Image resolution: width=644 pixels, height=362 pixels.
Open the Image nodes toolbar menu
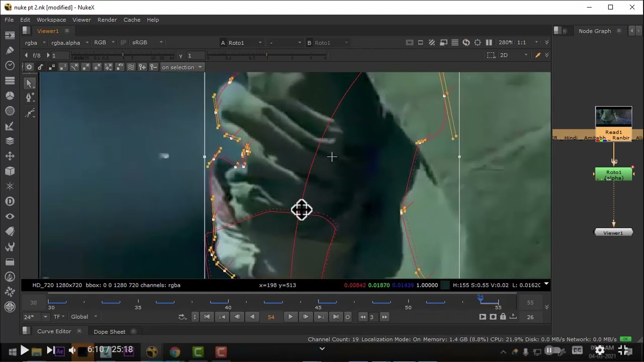click(10, 35)
